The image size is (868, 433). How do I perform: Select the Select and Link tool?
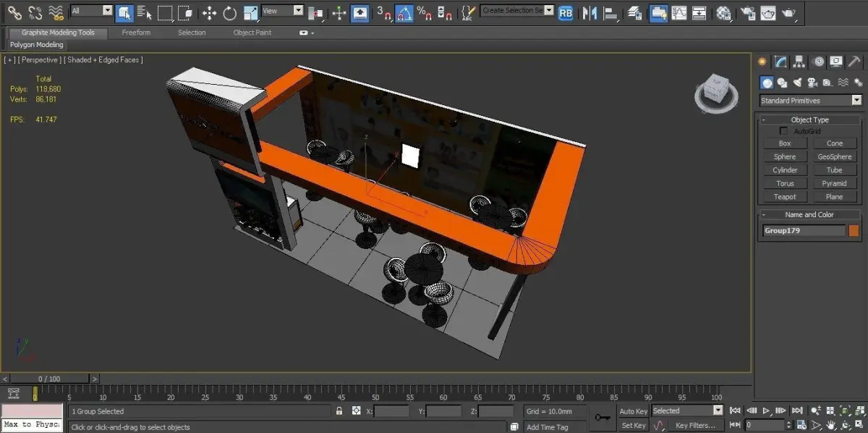(14, 12)
